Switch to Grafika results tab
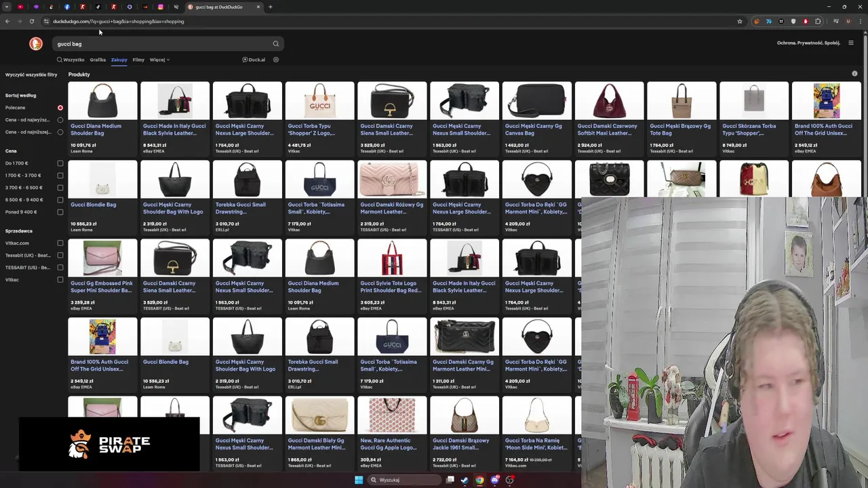 [98, 60]
